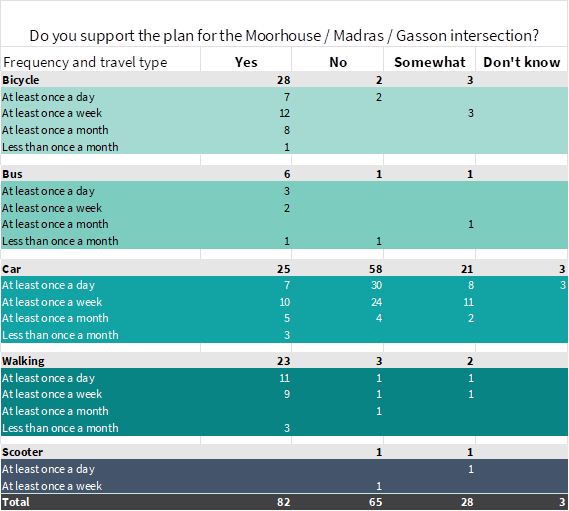Screen dimensions: 569x511
Task: Click the No column header
Action: (338, 62)
